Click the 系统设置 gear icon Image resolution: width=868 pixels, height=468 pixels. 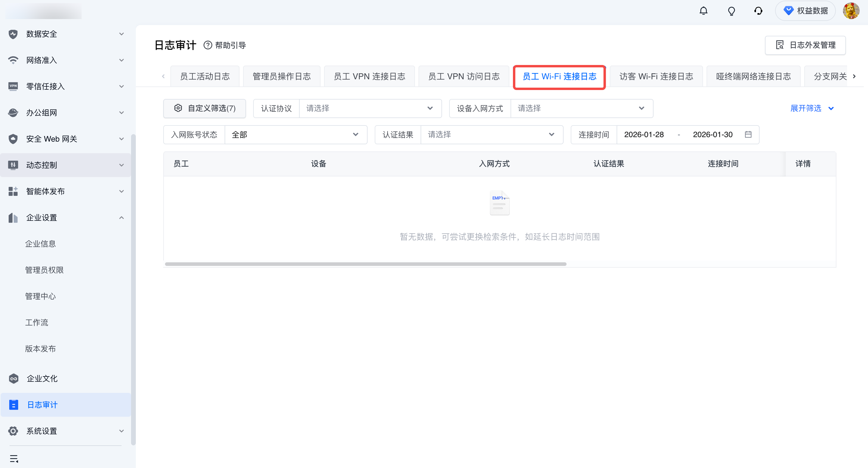click(13, 431)
